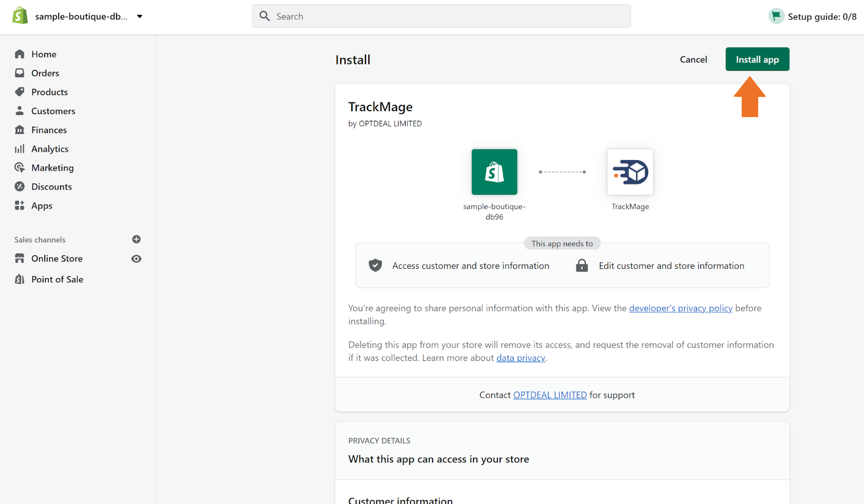864x504 pixels.
Task: Open the Setup guide flag icon
Action: pos(776,16)
